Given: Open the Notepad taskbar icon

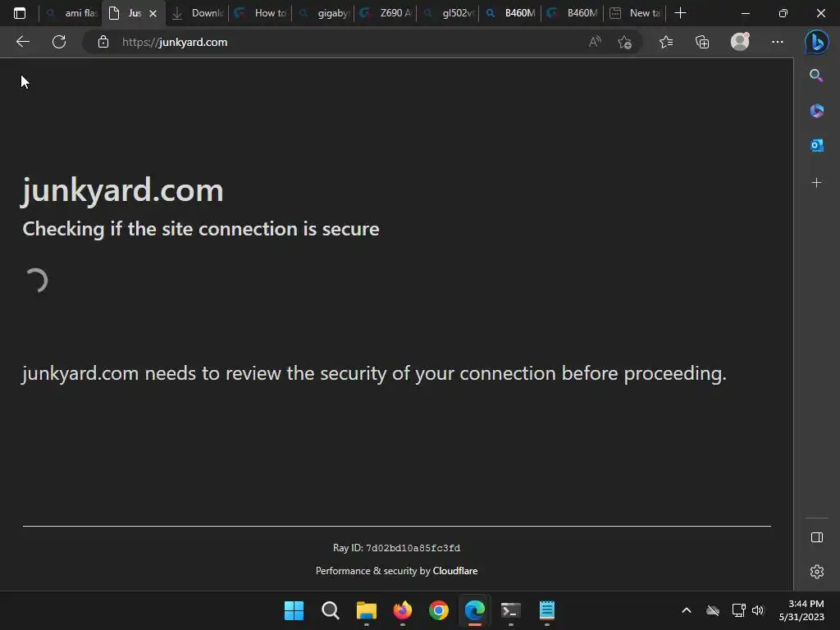Looking at the screenshot, I should click(547, 610).
